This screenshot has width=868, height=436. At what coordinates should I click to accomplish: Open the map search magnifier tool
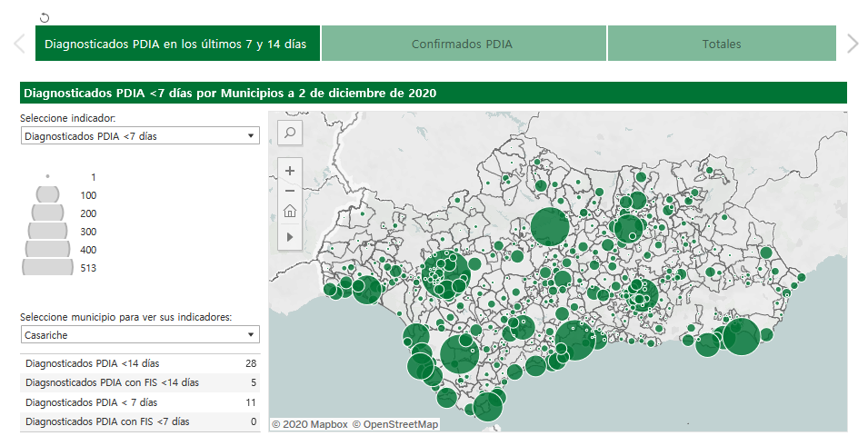290,133
